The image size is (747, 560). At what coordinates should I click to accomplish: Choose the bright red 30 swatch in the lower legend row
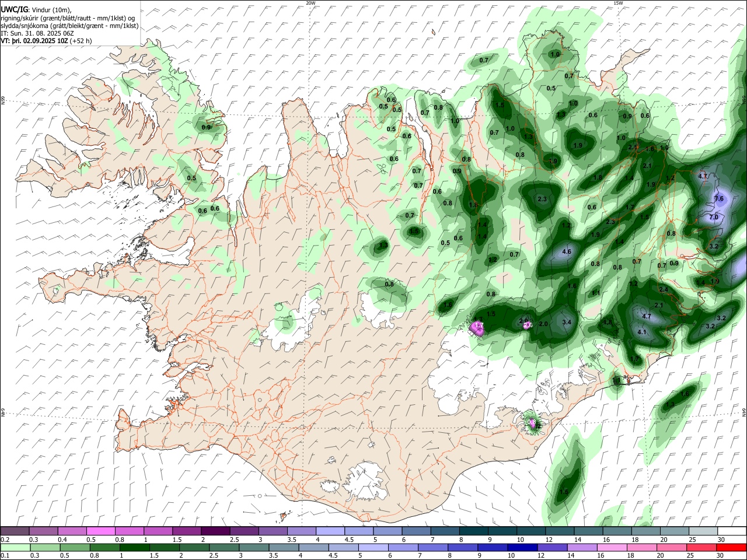pyautogui.click(x=731, y=547)
